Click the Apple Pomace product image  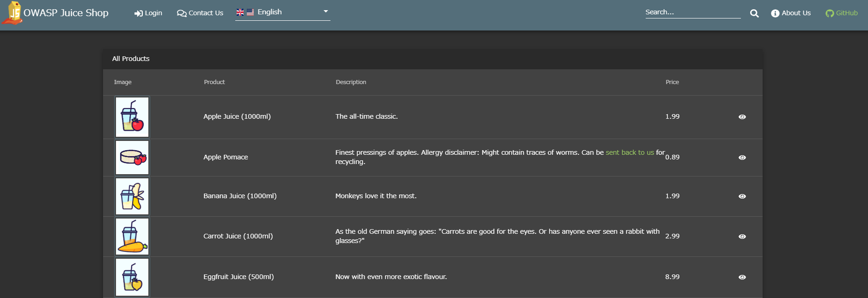click(132, 158)
